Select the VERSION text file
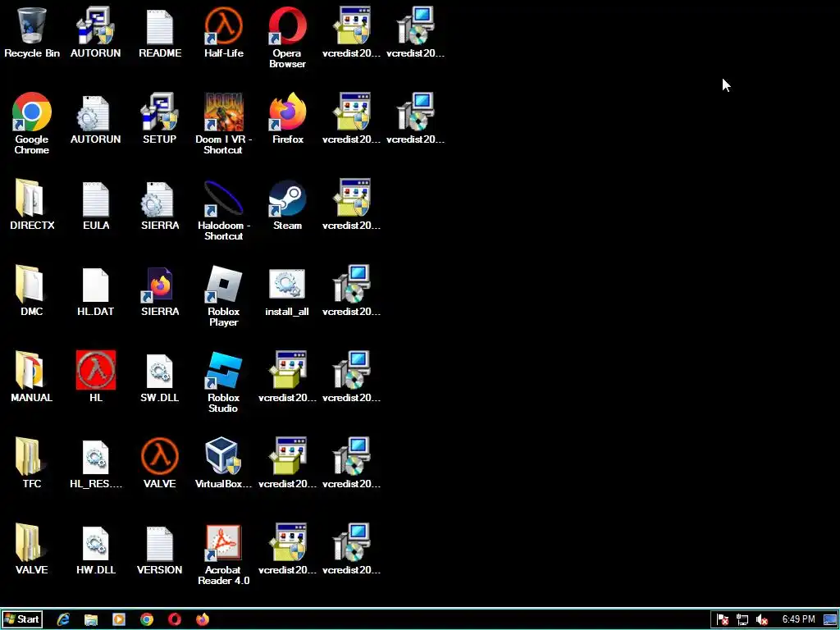840x630 pixels. coord(160,549)
